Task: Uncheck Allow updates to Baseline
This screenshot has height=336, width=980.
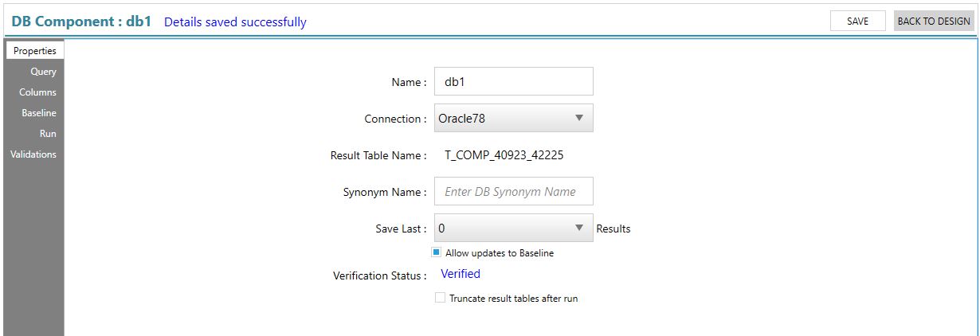Action: (437, 252)
